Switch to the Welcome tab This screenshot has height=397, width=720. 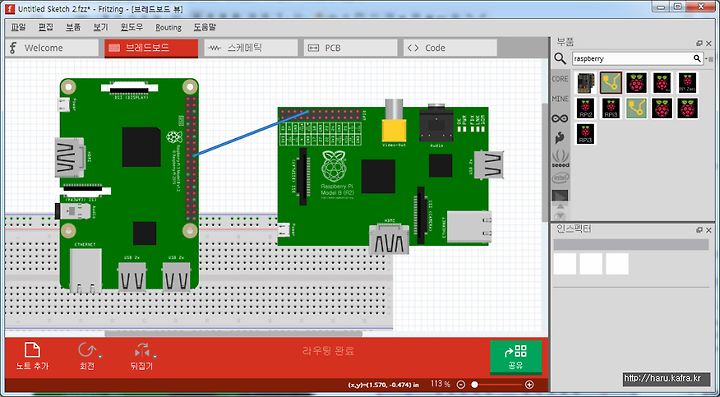(x=52, y=48)
